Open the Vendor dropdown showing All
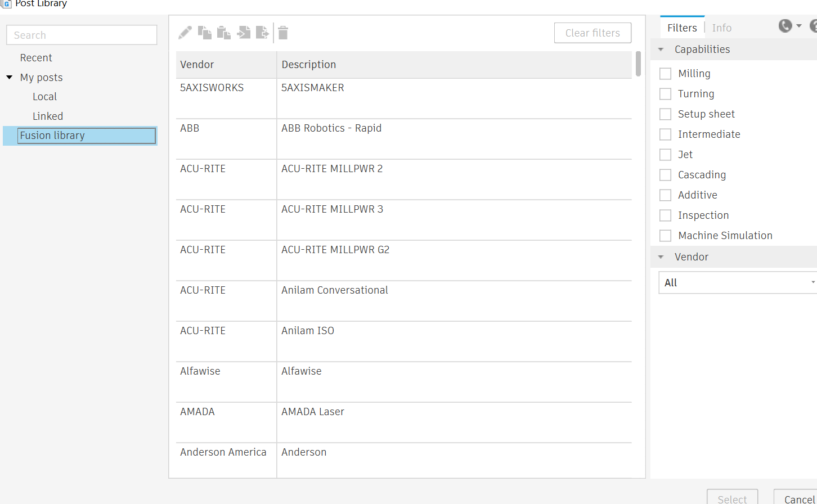This screenshot has height=504, width=817. [738, 283]
